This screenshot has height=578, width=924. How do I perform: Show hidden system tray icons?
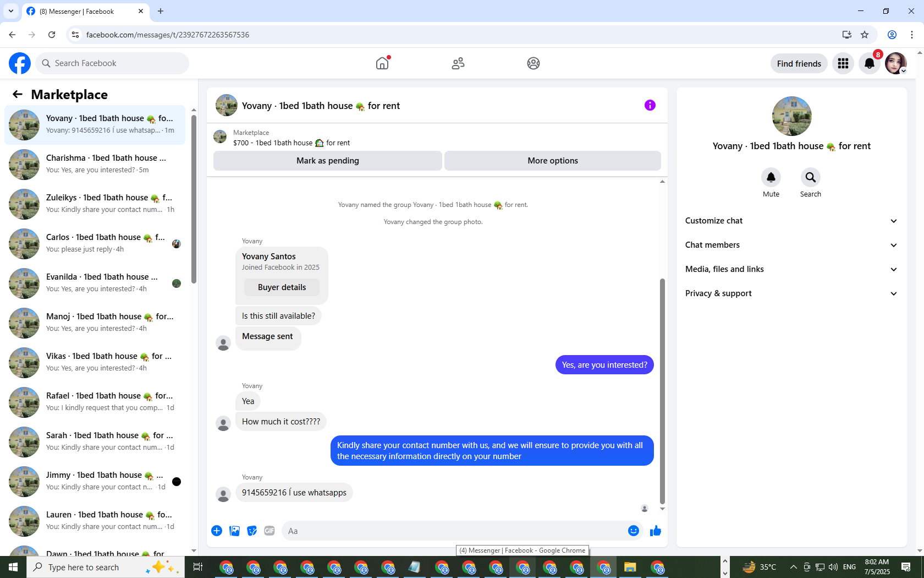pyautogui.click(x=793, y=567)
